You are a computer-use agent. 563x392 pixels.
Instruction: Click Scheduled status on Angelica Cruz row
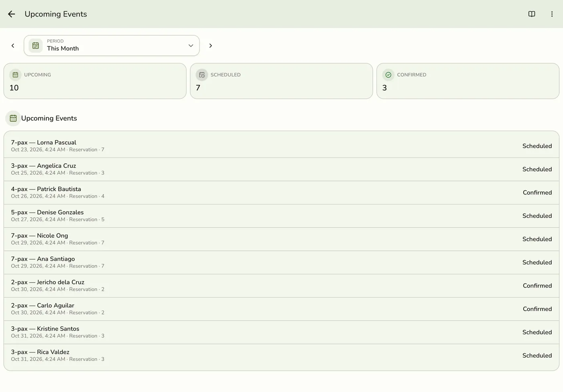537,169
